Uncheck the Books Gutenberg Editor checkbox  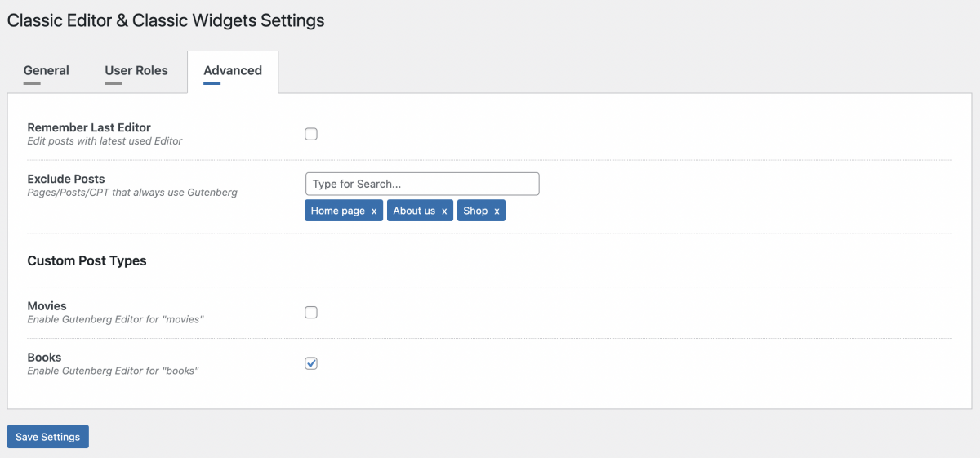(x=311, y=363)
